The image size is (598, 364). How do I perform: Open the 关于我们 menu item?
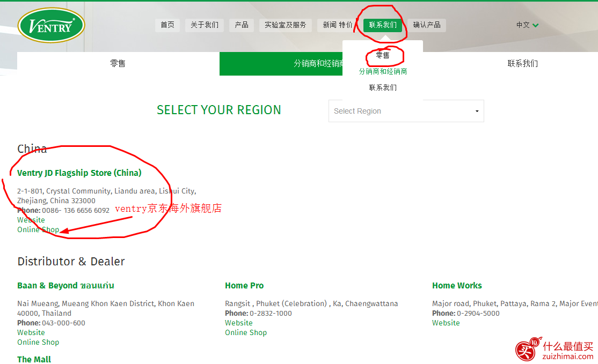205,25
